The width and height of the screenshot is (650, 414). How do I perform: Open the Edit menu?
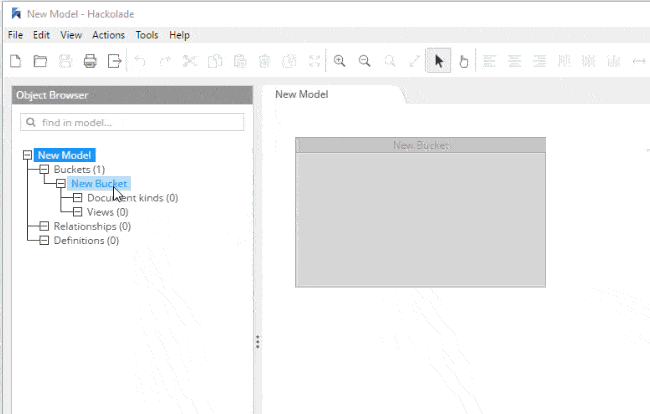[41, 35]
